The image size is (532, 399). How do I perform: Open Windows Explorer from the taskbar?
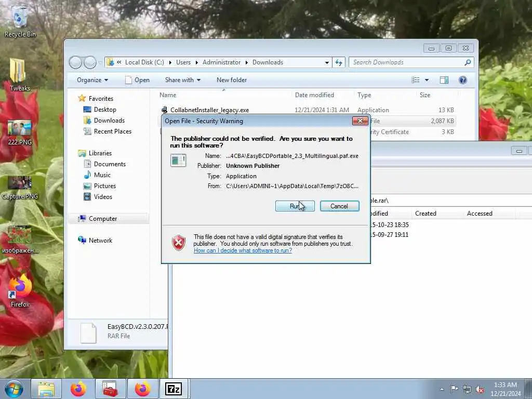[46, 389]
